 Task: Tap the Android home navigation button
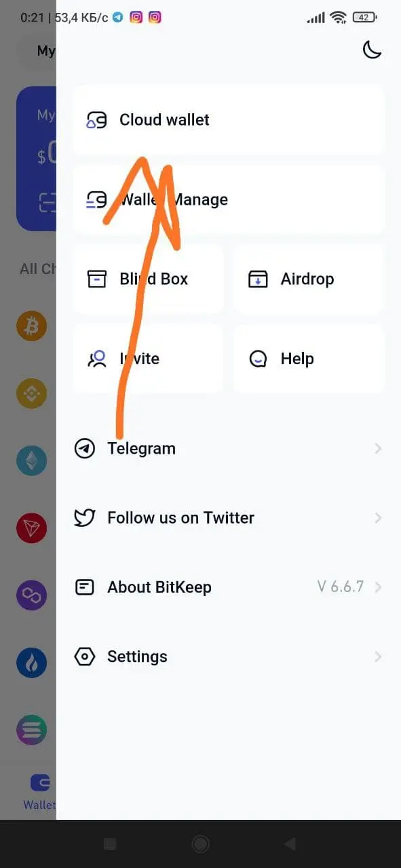point(200,844)
